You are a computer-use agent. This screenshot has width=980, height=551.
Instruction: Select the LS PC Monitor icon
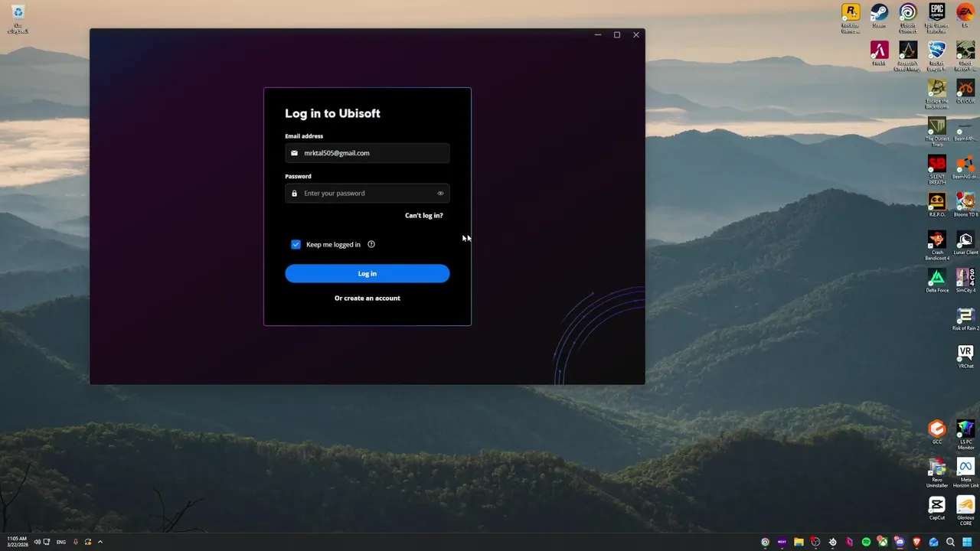(x=965, y=435)
